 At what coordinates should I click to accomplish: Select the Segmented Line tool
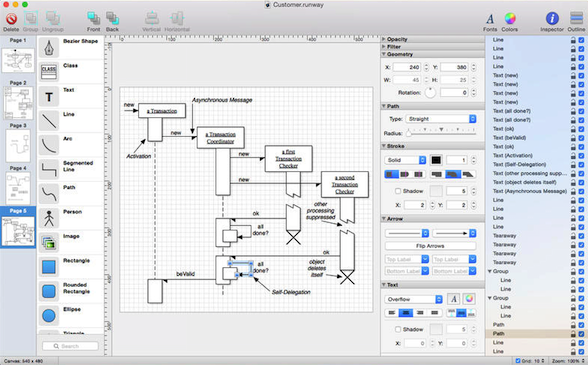49,170
